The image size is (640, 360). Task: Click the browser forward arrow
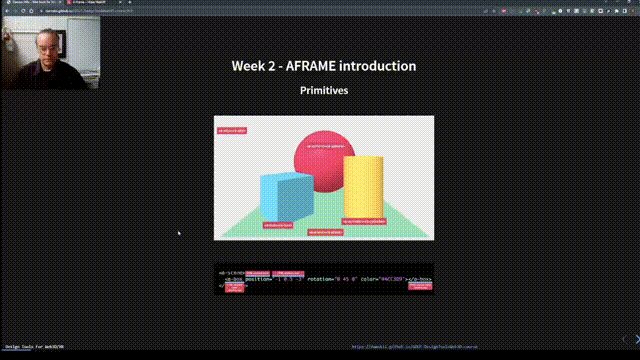tap(15, 11)
